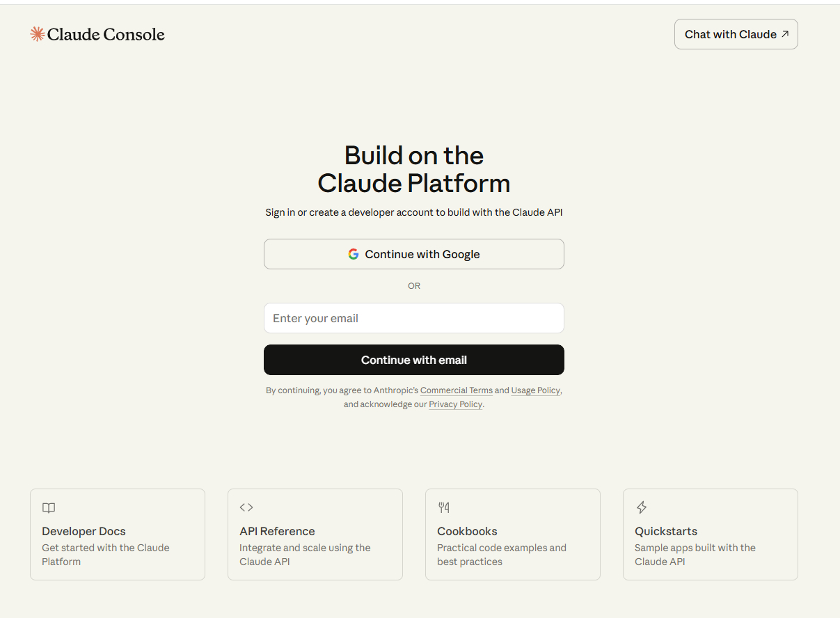Open the Developer Docs card title
Image resolution: width=840 pixels, height=618 pixels.
84,531
